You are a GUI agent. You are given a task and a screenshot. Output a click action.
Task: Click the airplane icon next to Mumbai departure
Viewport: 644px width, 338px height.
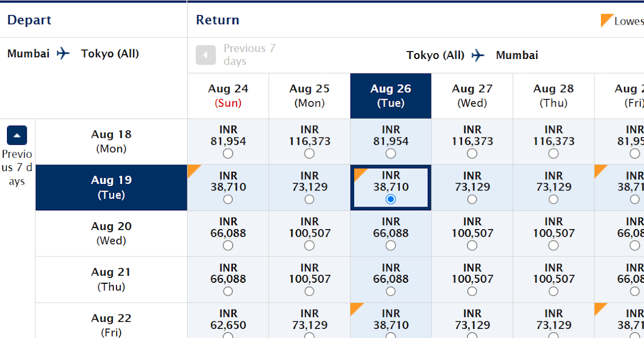63,54
